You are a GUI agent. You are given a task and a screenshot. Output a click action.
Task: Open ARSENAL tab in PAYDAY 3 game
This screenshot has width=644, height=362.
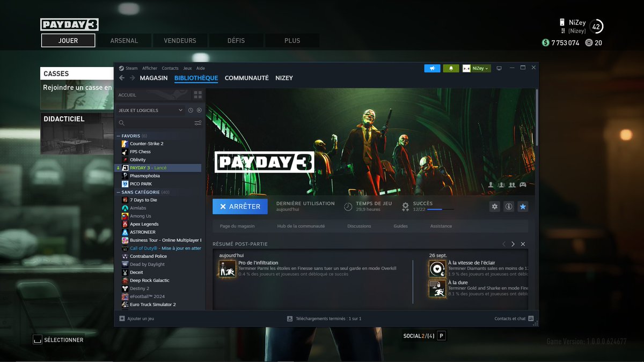[x=124, y=40]
